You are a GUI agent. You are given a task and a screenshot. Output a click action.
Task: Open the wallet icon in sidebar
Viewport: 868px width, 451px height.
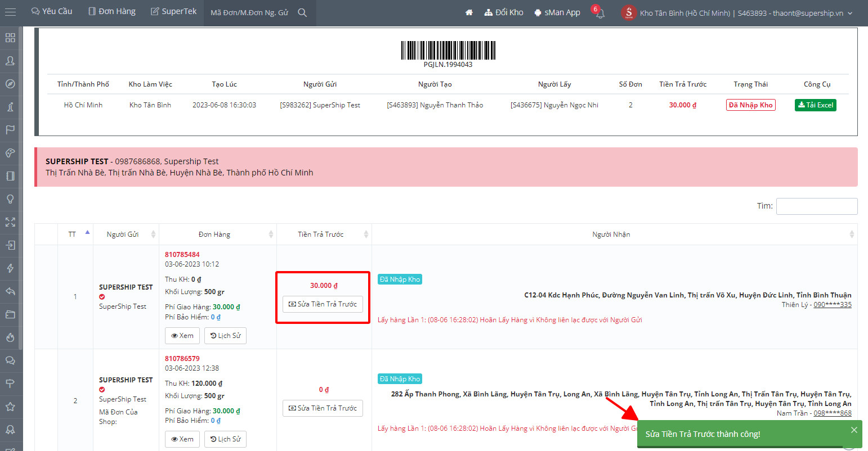point(10,314)
